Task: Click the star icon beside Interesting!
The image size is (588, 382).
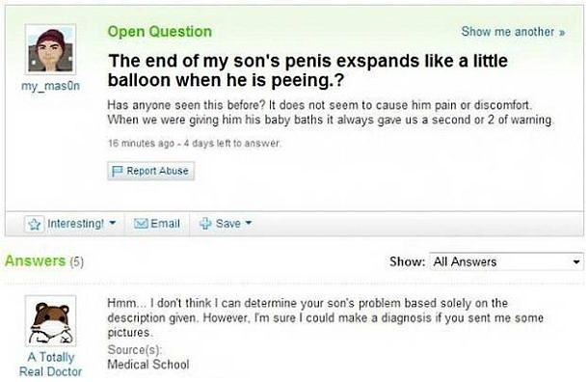Action: point(35,224)
